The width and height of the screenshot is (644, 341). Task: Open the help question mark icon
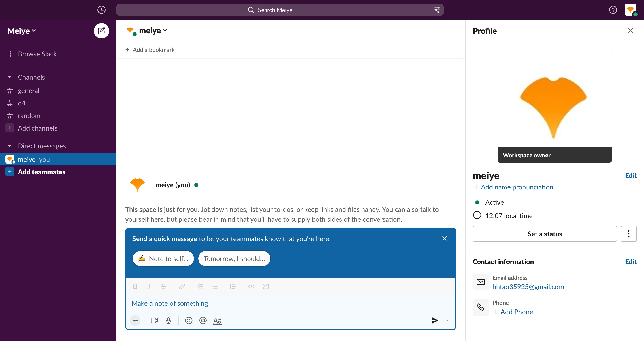point(613,10)
